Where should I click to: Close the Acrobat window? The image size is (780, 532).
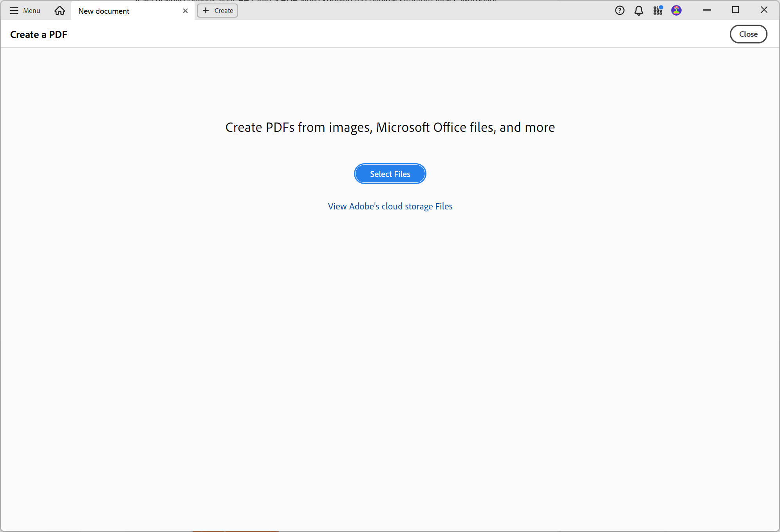pyautogui.click(x=764, y=10)
